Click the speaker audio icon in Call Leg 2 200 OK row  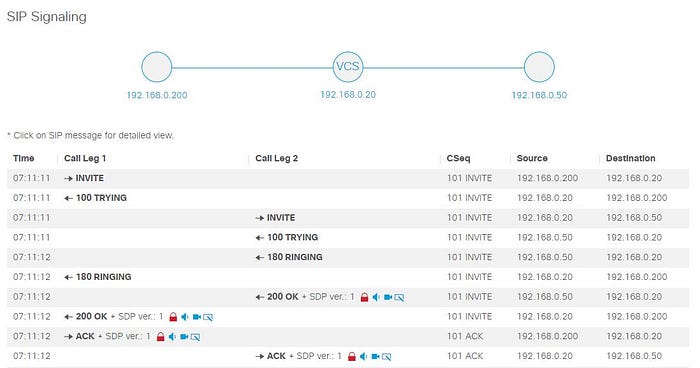(376, 297)
